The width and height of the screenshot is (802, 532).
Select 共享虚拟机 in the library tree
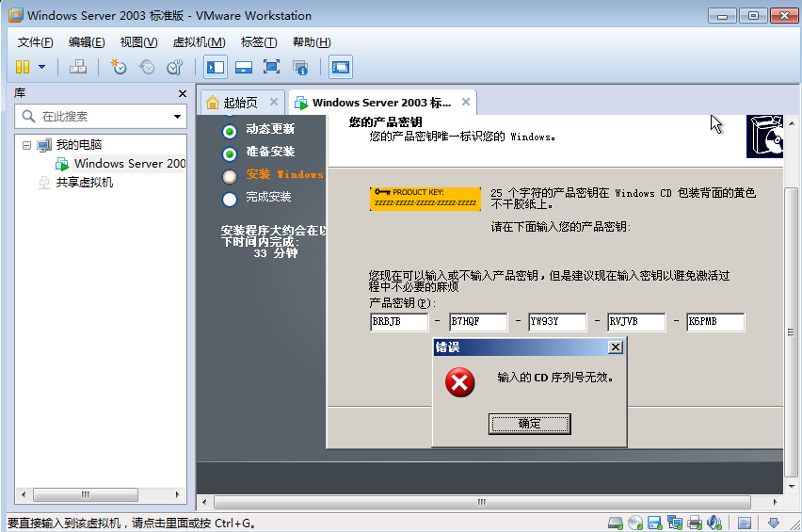(85, 183)
